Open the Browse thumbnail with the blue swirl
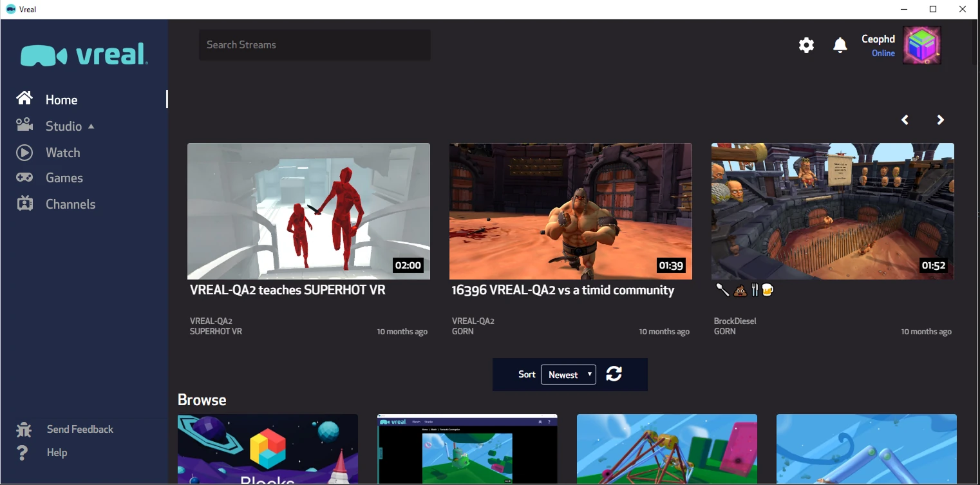 [x=867, y=449]
